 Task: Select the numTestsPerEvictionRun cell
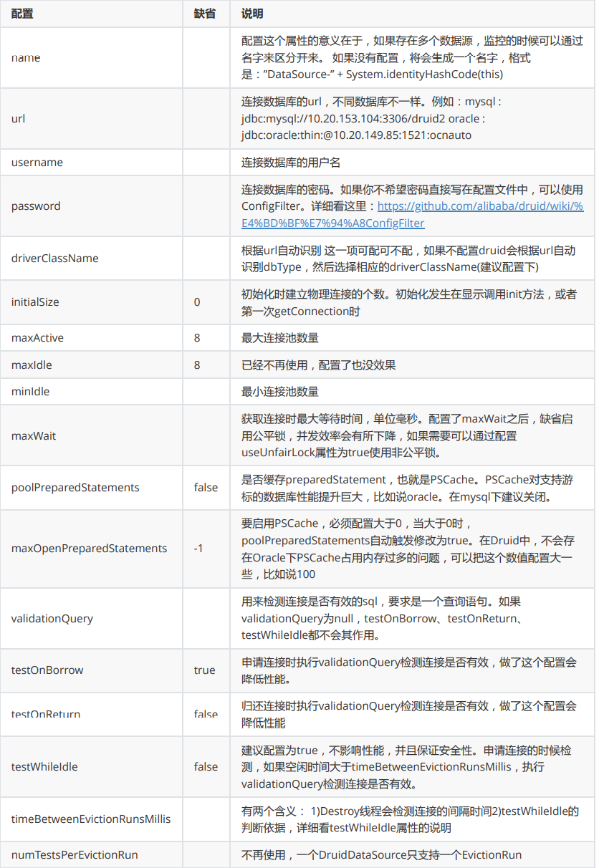pyautogui.click(x=92, y=854)
